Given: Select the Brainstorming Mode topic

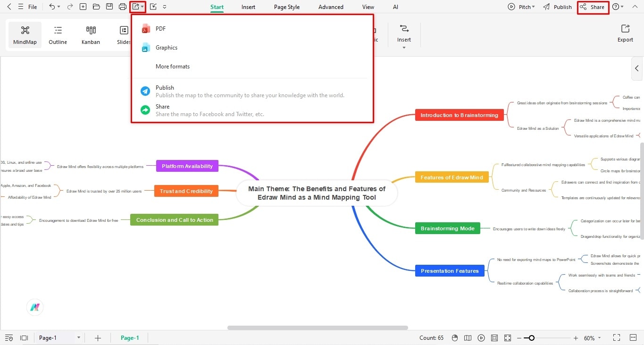Looking at the screenshot, I should point(447,228).
